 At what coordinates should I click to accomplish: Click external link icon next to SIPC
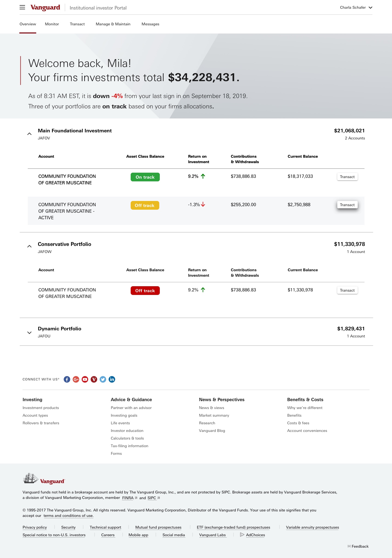tap(158, 498)
